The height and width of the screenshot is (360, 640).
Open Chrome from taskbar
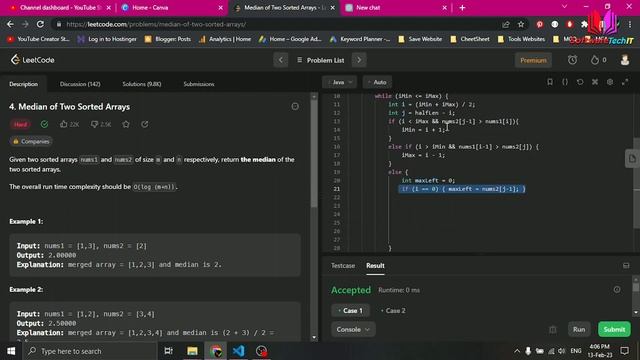click(216, 351)
